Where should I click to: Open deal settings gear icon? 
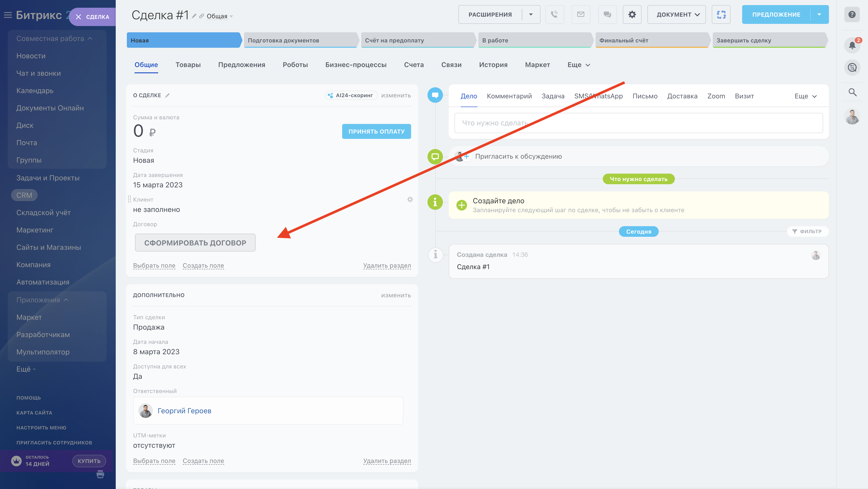pos(632,14)
